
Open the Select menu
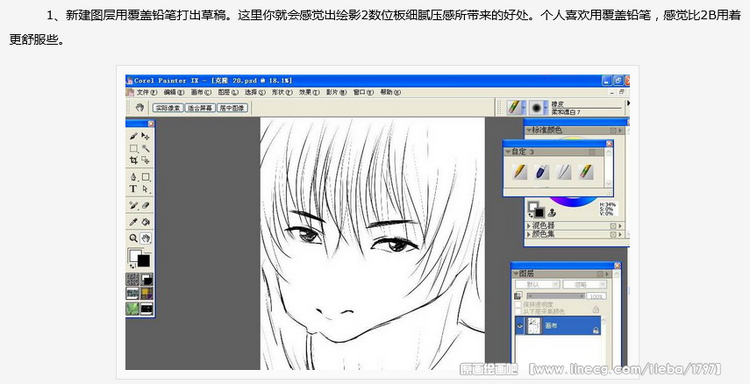coord(255,92)
